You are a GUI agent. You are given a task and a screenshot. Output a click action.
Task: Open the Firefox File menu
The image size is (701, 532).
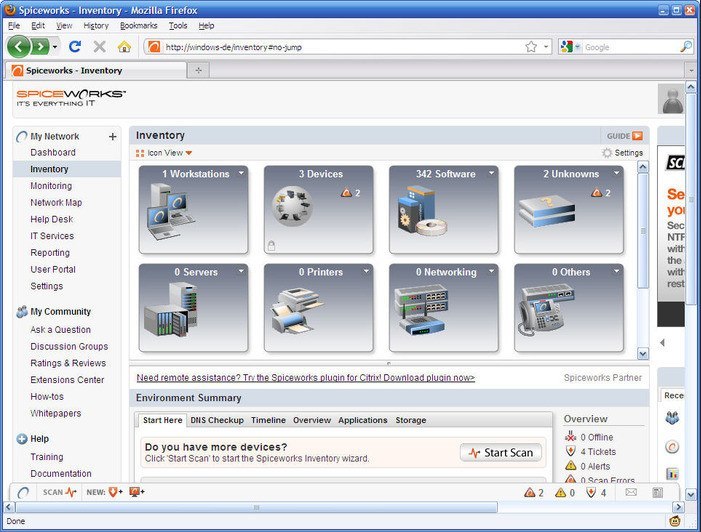14,25
